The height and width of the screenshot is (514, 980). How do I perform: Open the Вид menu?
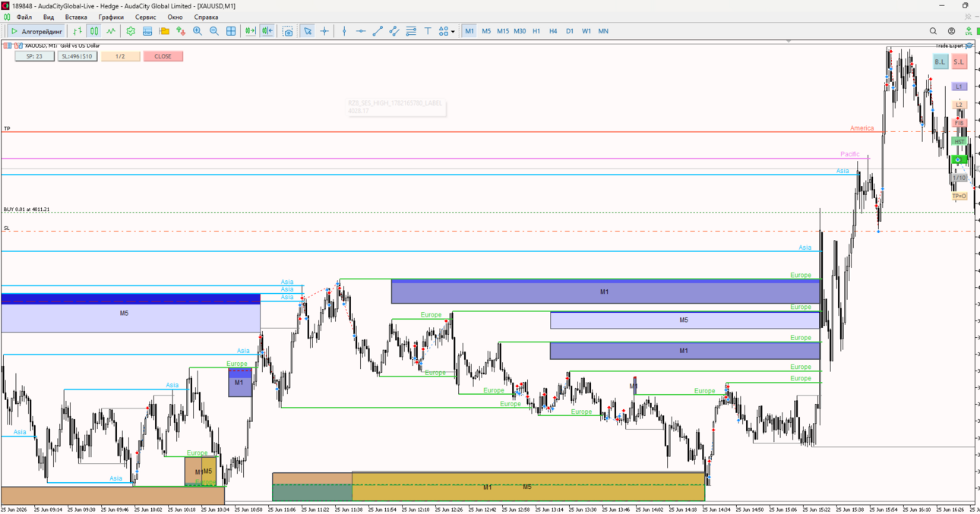[x=49, y=17]
